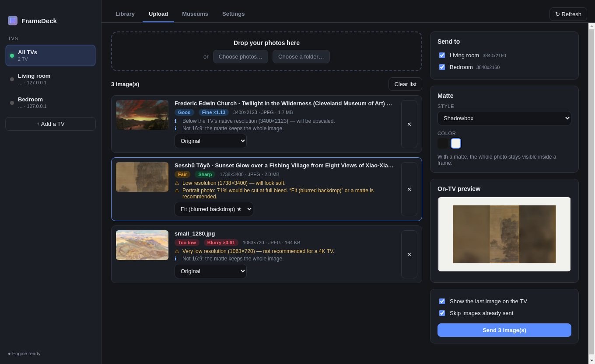Click the scrollbar down arrow
Image resolution: width=595 pixels, height=364 pixels.
click(591, 361)
